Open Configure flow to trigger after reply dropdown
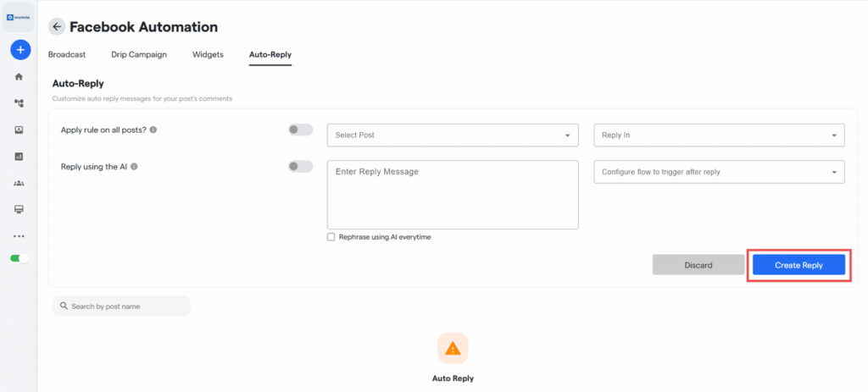868x392 pixels. [x=719, y=172]
